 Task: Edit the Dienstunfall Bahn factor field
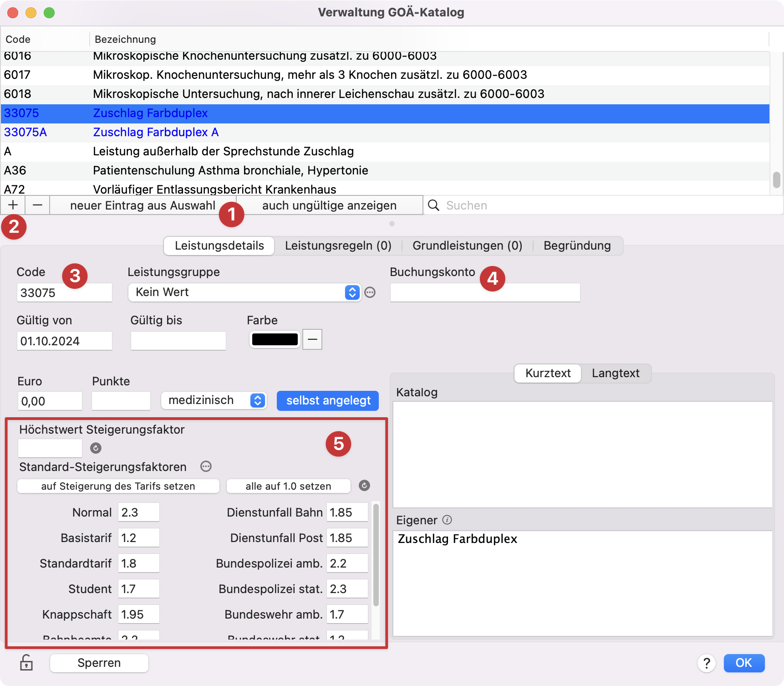(x=347, y=512)
